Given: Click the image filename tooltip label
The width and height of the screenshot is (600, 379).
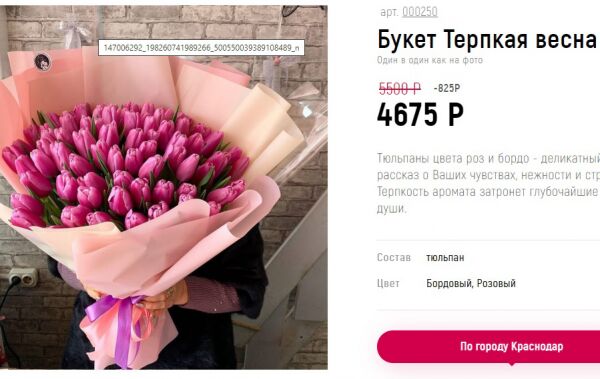Looking at the screenshot, I should click(201, 48).
